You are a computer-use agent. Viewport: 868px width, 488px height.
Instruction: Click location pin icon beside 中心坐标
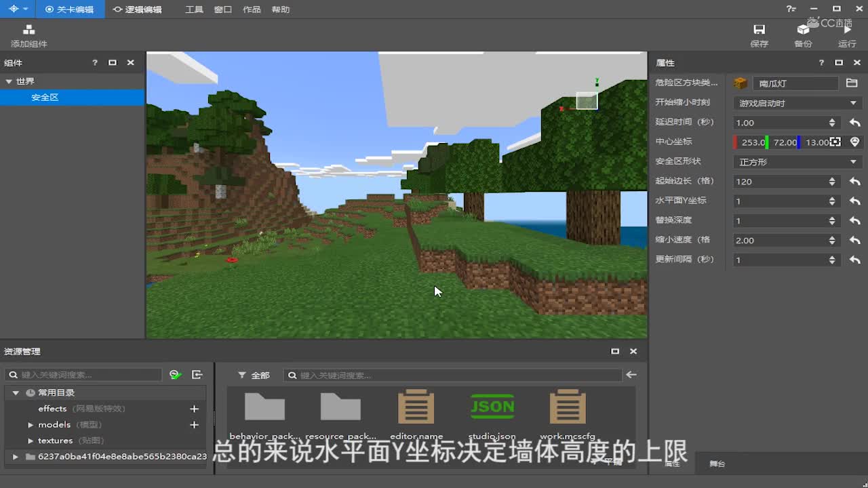854,142
